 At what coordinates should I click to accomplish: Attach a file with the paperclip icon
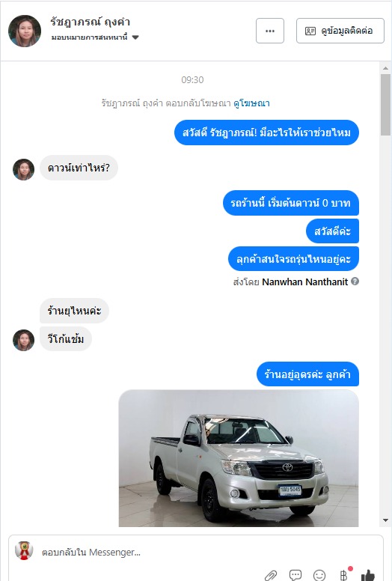point(271,575)
